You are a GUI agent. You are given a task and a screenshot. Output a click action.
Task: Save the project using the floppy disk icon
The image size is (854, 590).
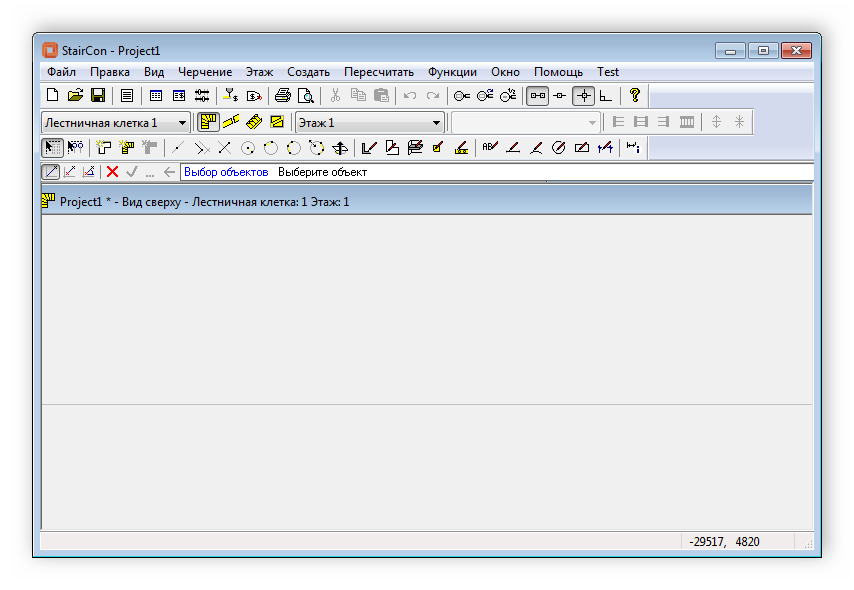point(98,96)
